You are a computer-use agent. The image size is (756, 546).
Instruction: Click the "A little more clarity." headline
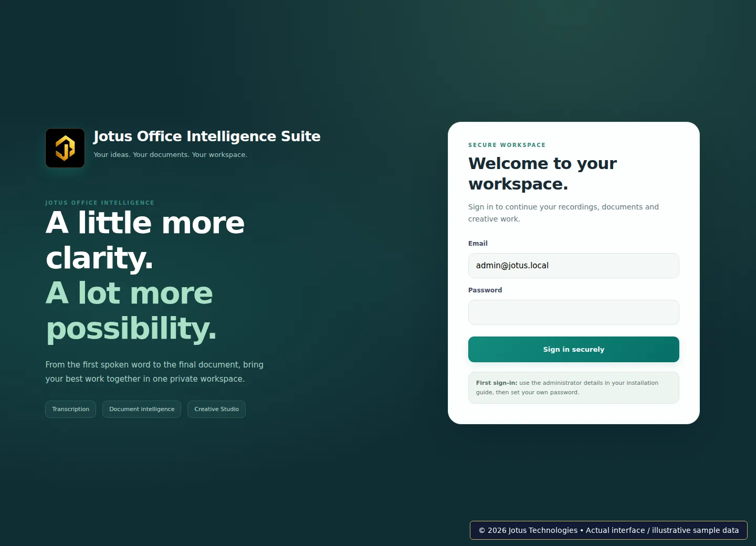[x=145, y=240]
